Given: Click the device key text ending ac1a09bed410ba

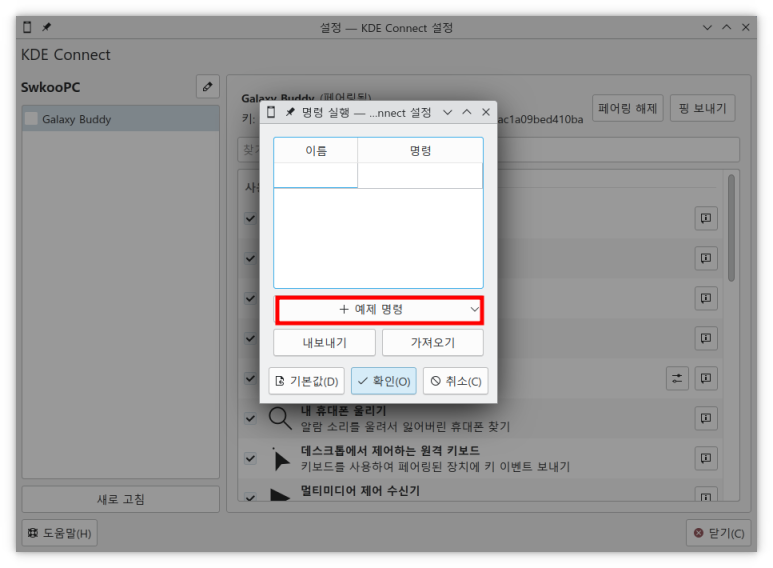Looking at the screenshot, I should (540, 119).
